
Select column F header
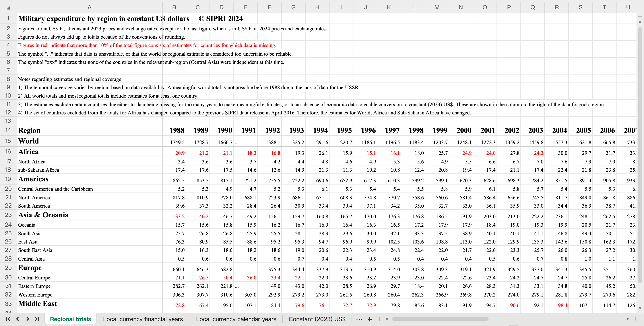(x=269, y=7)
